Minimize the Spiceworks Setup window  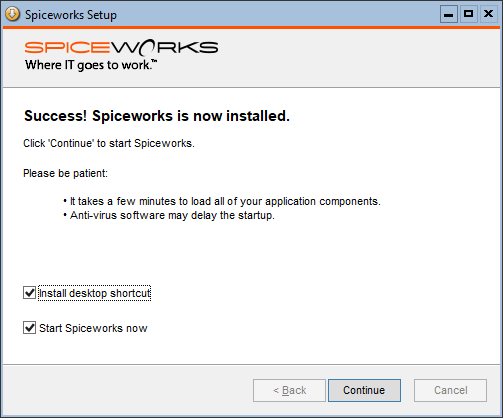(x=448, y=14)
